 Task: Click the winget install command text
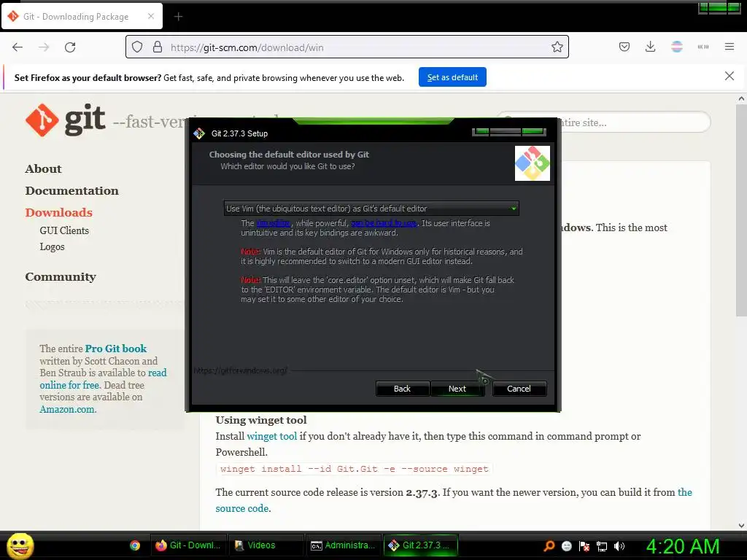(x=354, y=469)
